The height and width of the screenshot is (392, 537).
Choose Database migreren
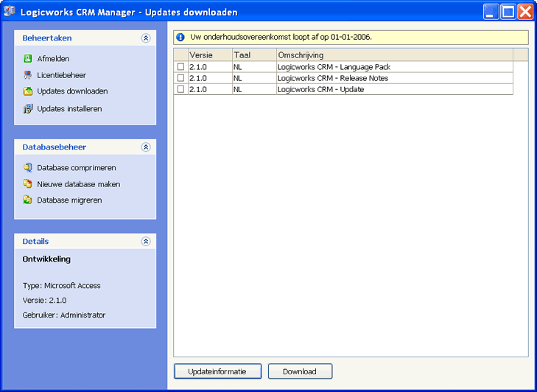pyautogui.click(x=69, y=200)
